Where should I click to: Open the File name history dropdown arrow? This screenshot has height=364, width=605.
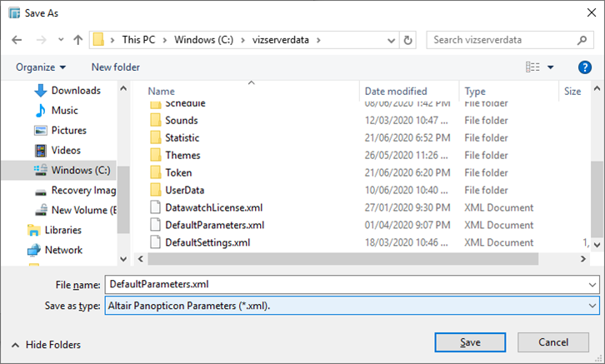click(592, 285)
